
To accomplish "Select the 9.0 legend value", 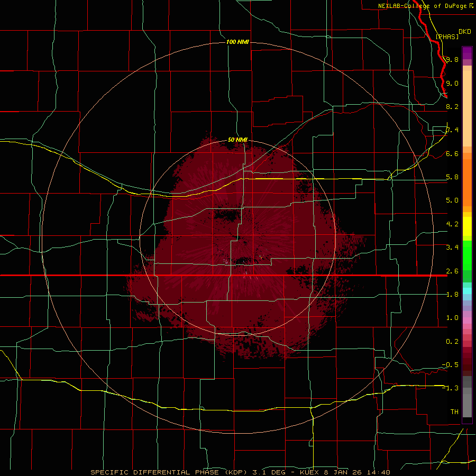I will [452, 83].
